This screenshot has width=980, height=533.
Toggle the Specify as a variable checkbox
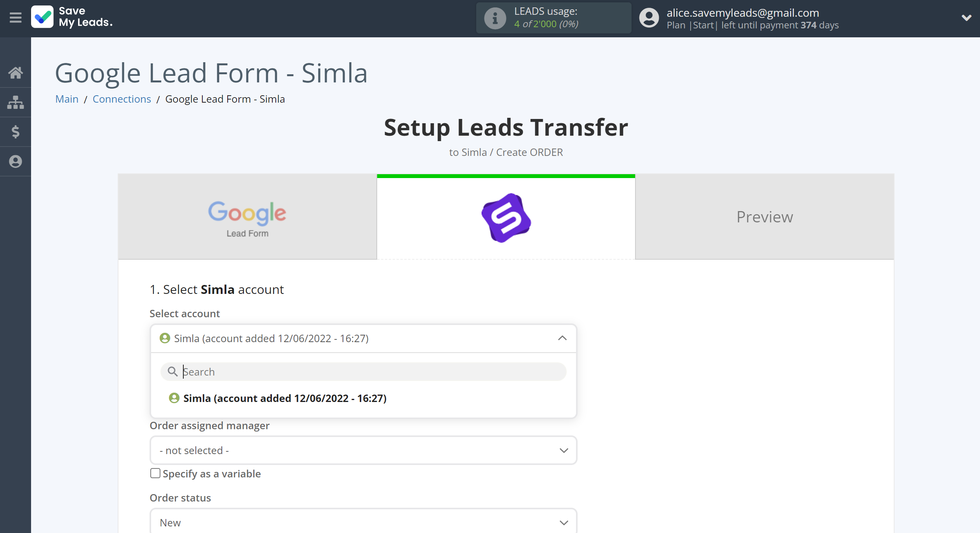pos(155,473)
